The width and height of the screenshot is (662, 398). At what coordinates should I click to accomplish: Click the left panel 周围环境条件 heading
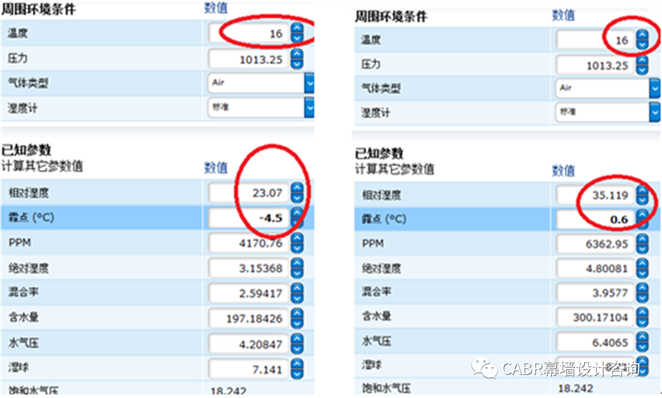(x=38, y=9)
